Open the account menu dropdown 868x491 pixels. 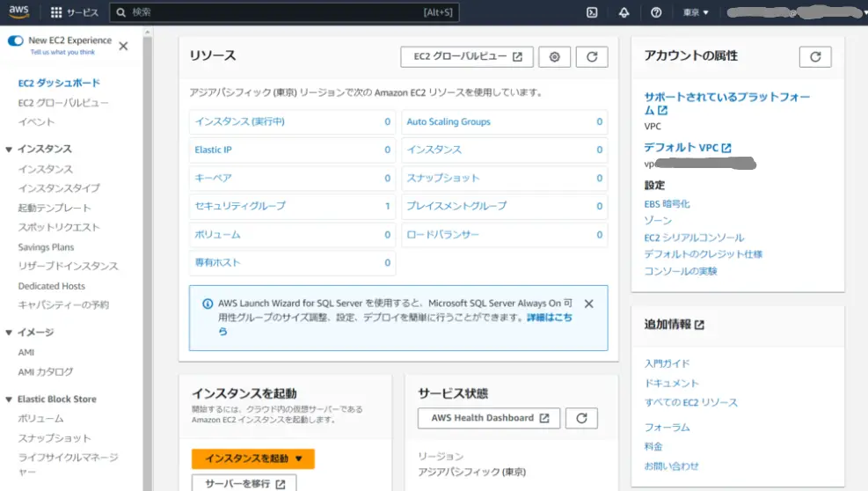click(x=795, y=12)
